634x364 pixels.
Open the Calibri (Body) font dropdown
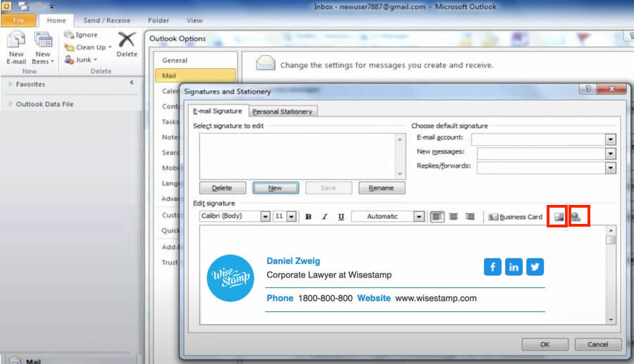(266, 217)
